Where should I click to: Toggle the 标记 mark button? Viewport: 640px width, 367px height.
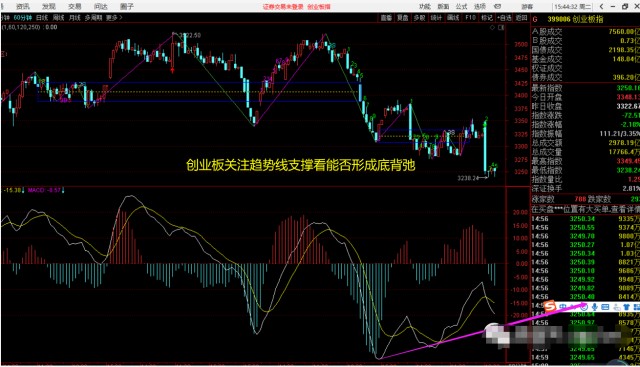[x=487, y=18]
